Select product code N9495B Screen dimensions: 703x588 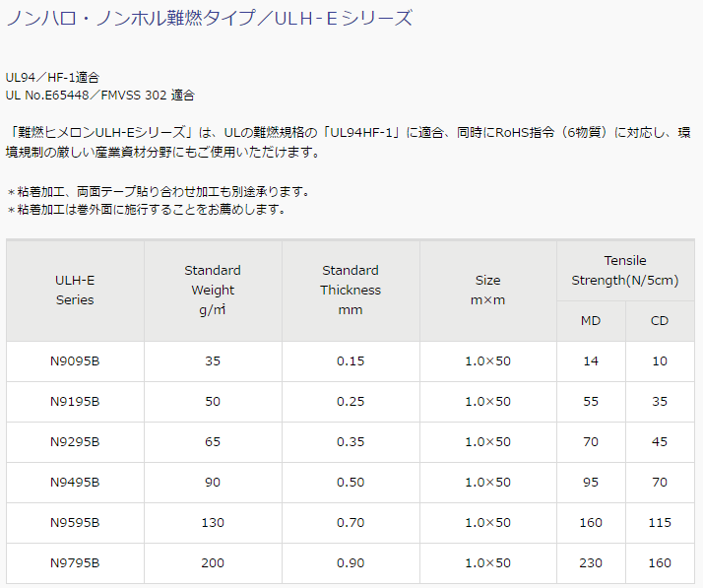pyautogui.click(x=75, y=483)
